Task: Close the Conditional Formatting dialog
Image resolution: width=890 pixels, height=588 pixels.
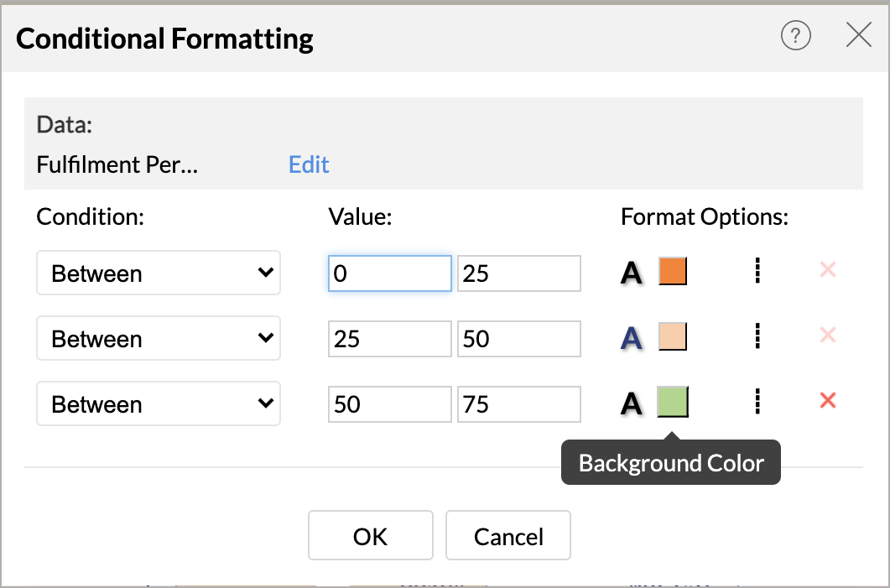Action: (x=859, y=35)
